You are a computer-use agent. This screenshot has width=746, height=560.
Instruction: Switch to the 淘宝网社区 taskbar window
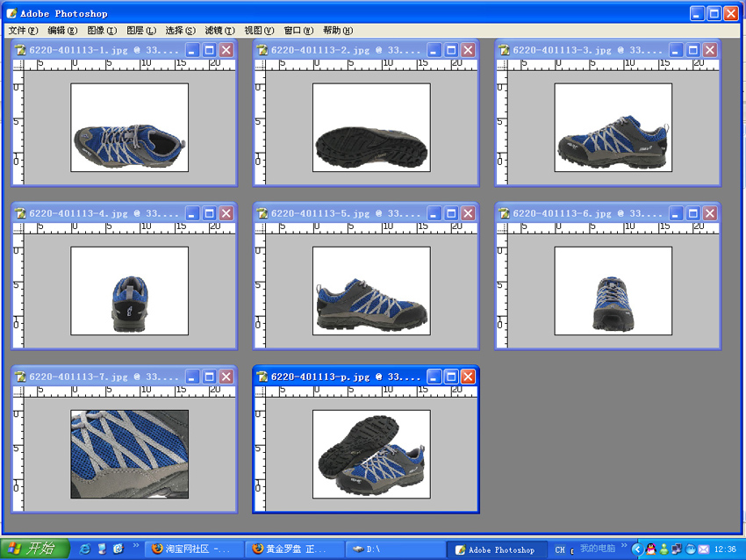pyautogui.click(x=193, y=549)
